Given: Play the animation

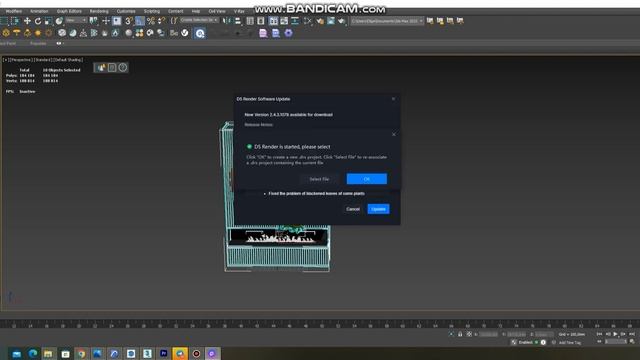Looking at the screenshot, I should tap(616, 334).
